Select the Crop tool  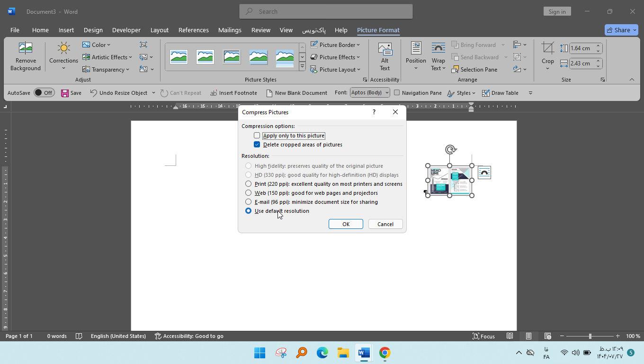coord(547,49)
